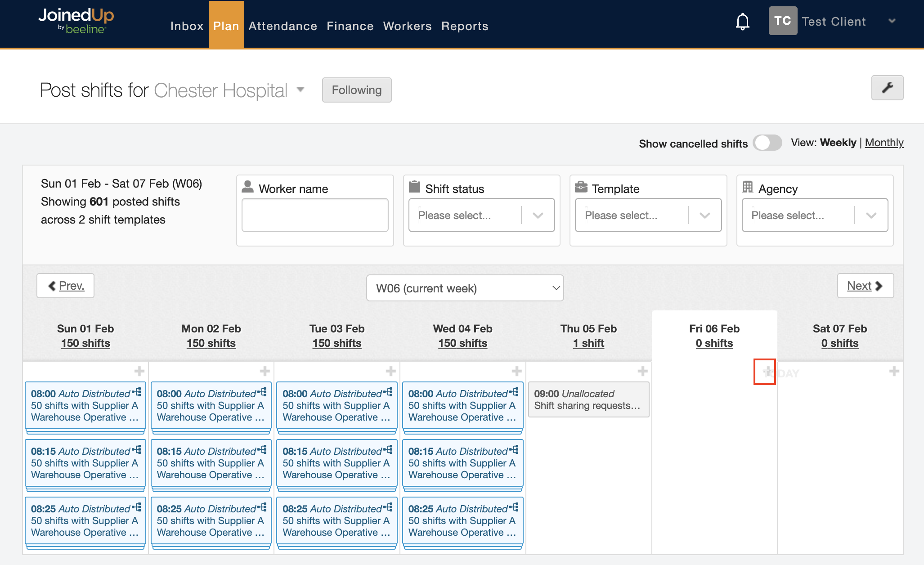This screenshot has width=924, height=565.
Task: Open the W06 current week selector
Action: (x=465, y=288)
